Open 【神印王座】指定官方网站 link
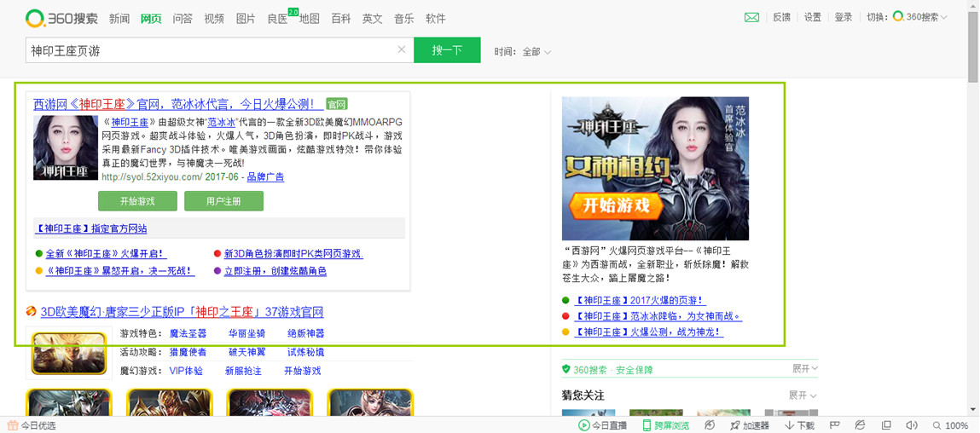This screenshot has height=433, width=980. pyautogui.click(x=90, y=228)
